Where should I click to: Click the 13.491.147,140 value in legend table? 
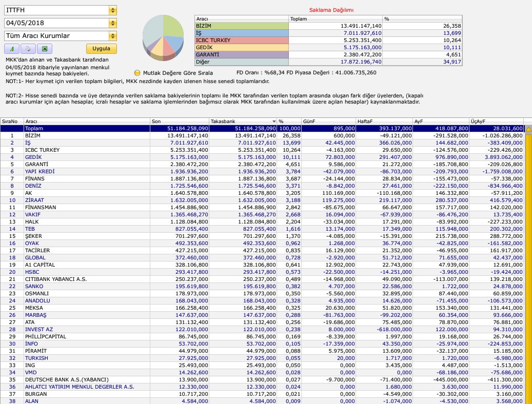point(361,26)
